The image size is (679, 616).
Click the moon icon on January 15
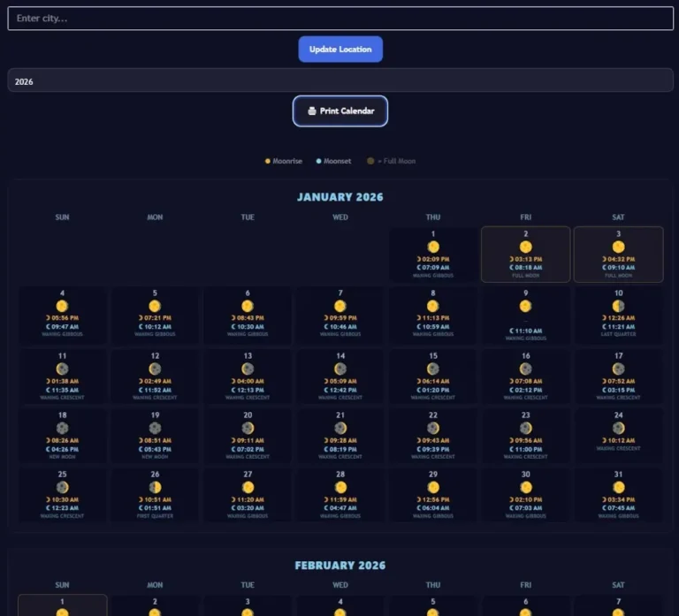tap(433, 369)
